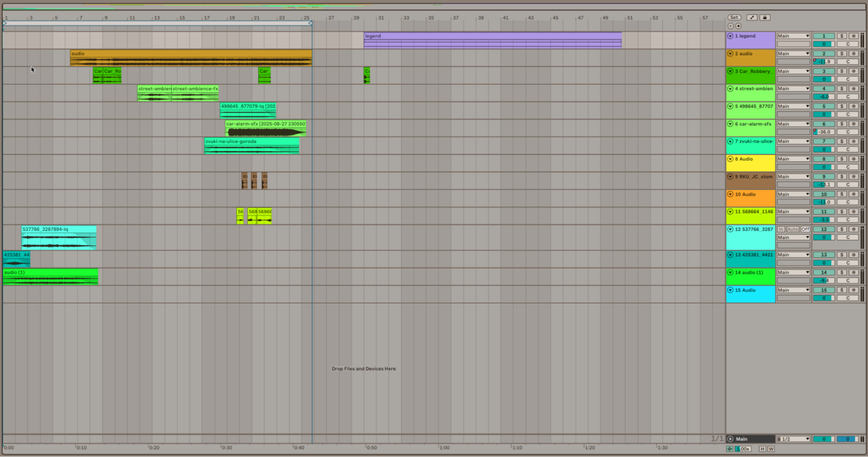Click the loop brace end marker
Viewport: 868px width, 457px height.
310,23
